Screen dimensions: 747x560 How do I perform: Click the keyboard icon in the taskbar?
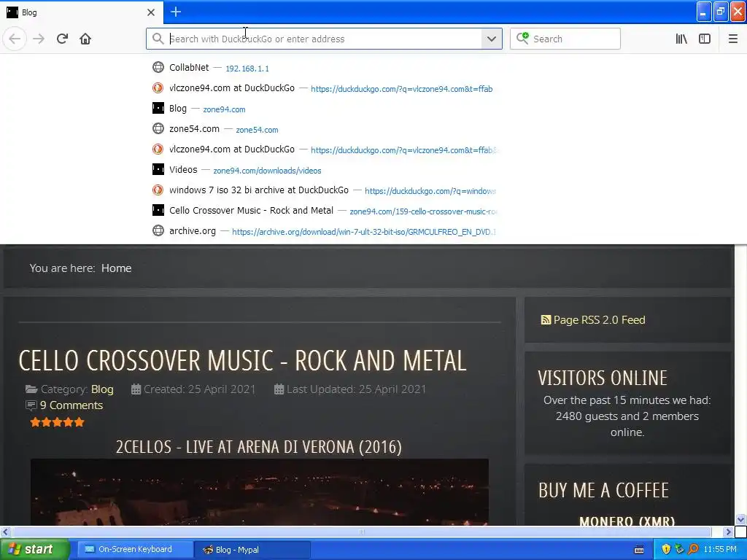pos(639,550)
